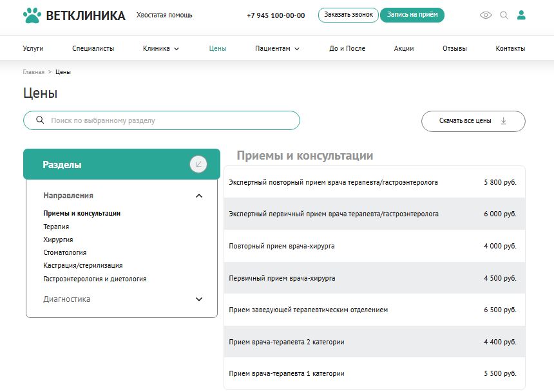
Task: Click Скачать все цены button
Action: pos(473,121)
